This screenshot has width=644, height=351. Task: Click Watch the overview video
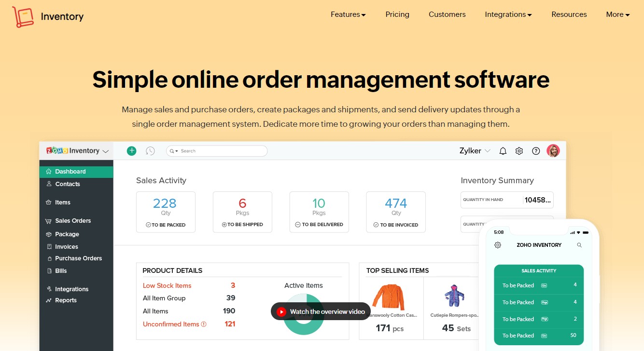coord(321,311)
